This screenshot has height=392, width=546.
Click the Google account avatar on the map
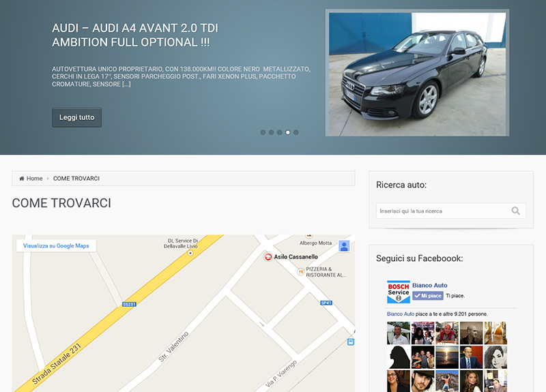tap(344, 246)
